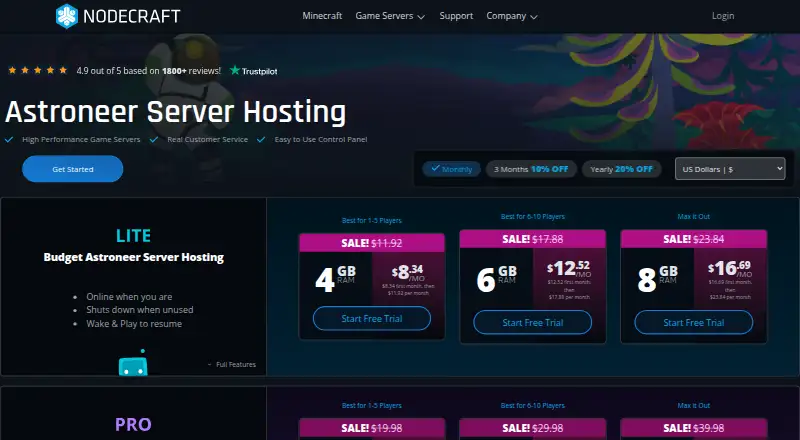800x440 pixels.
Task: Expand Full Features under LITE
Action: pos(232,364)
